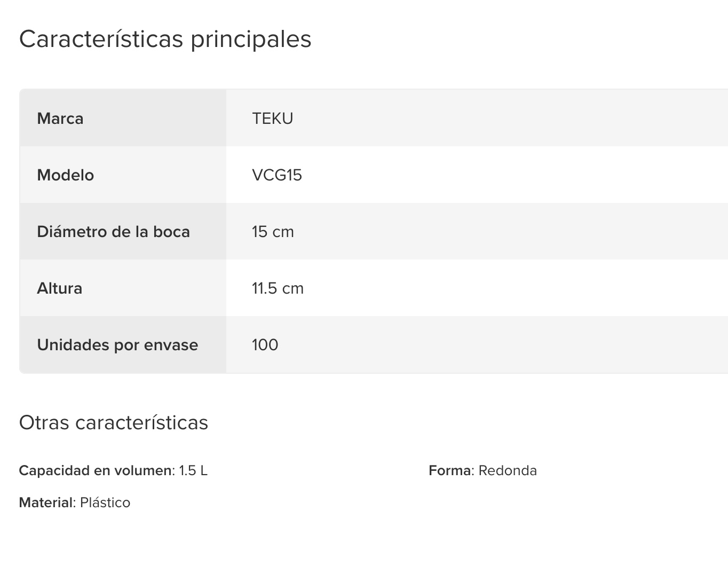Select the 11.5 cm height value

point(278,288)
